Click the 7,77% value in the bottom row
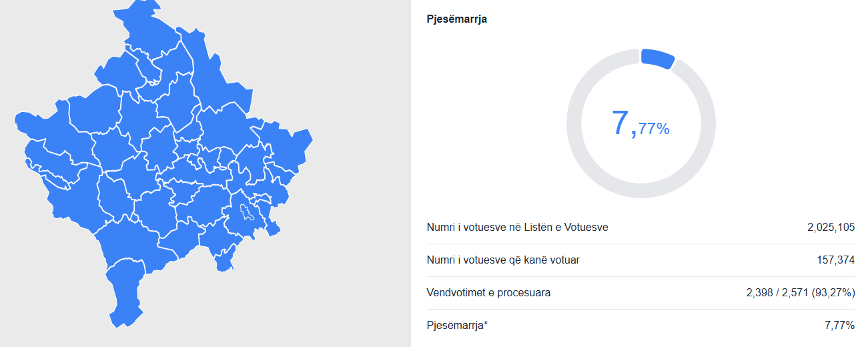Viewport: 868px width, 347px height. pyautogui.click(x=840, y=326)
